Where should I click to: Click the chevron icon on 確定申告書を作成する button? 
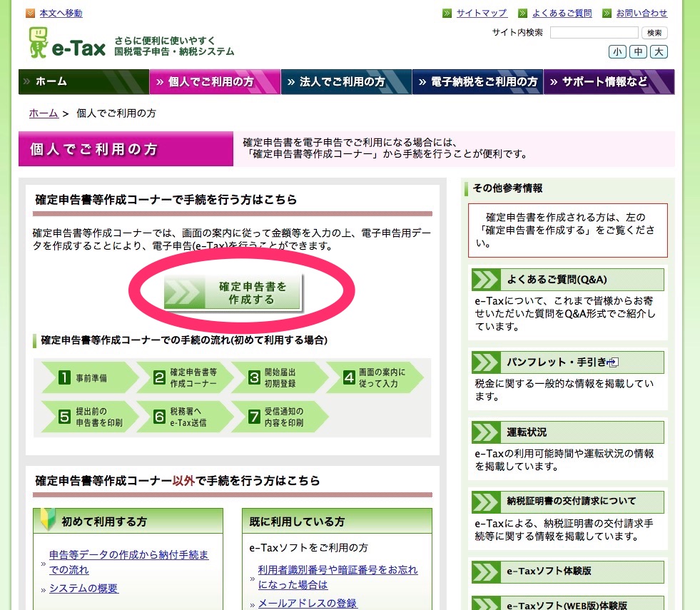coord(184,293)
